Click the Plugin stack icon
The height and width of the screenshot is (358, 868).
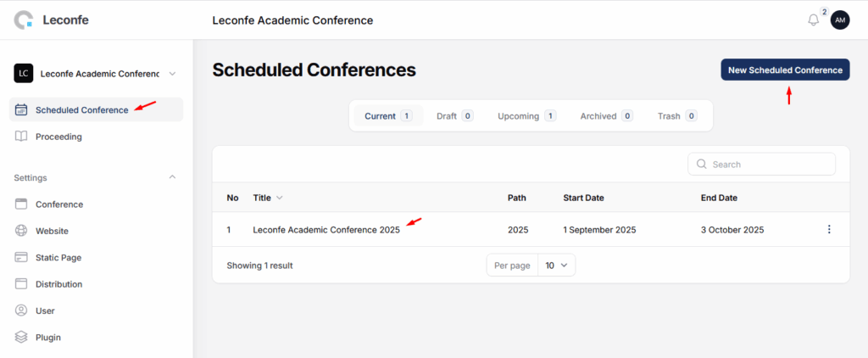pos(21,337)
